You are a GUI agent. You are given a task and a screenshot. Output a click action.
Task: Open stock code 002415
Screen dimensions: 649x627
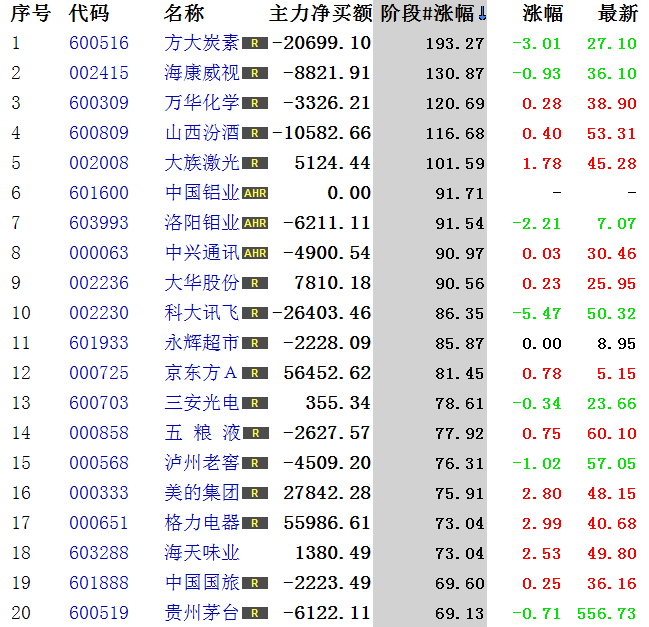[99, 73]
